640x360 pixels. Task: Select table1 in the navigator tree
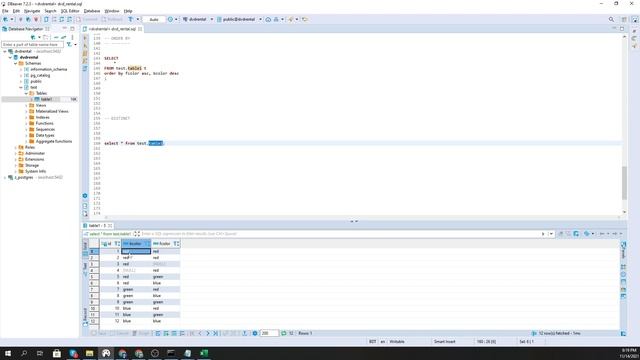[x=46, y=99]
